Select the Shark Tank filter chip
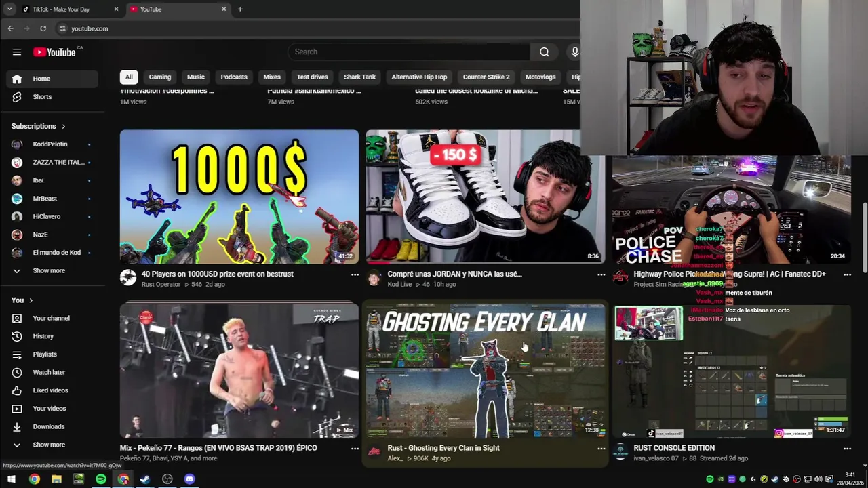 (x=359, y=77)
